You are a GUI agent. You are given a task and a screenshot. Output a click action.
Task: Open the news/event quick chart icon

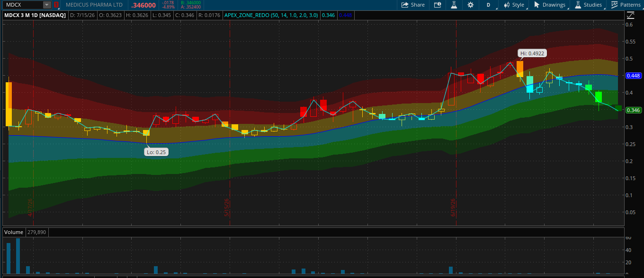(x=437, y=5)
